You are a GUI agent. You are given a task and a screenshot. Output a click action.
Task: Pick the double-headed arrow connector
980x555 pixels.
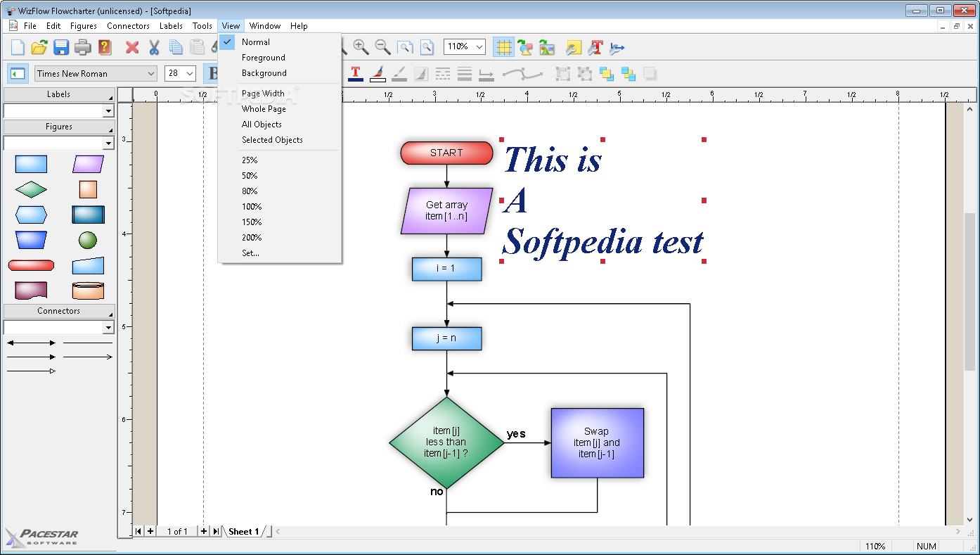[x=31, y=343]
